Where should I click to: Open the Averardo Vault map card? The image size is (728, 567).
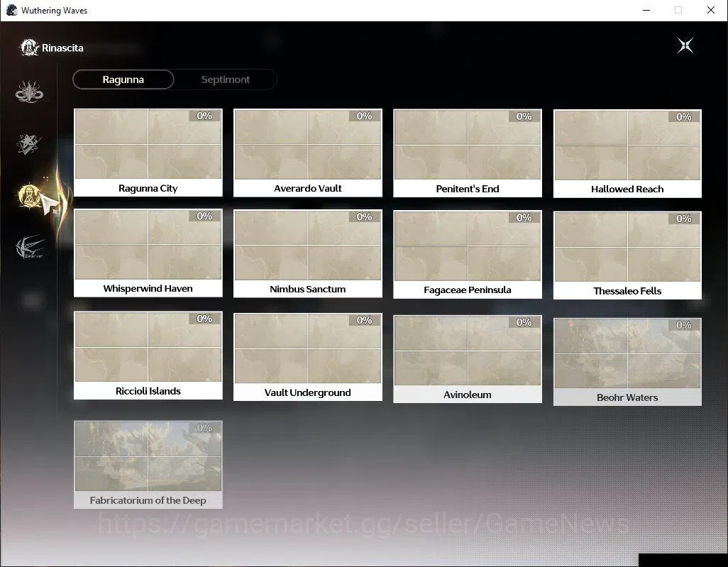pyautogui.click(x=308, y=153)
